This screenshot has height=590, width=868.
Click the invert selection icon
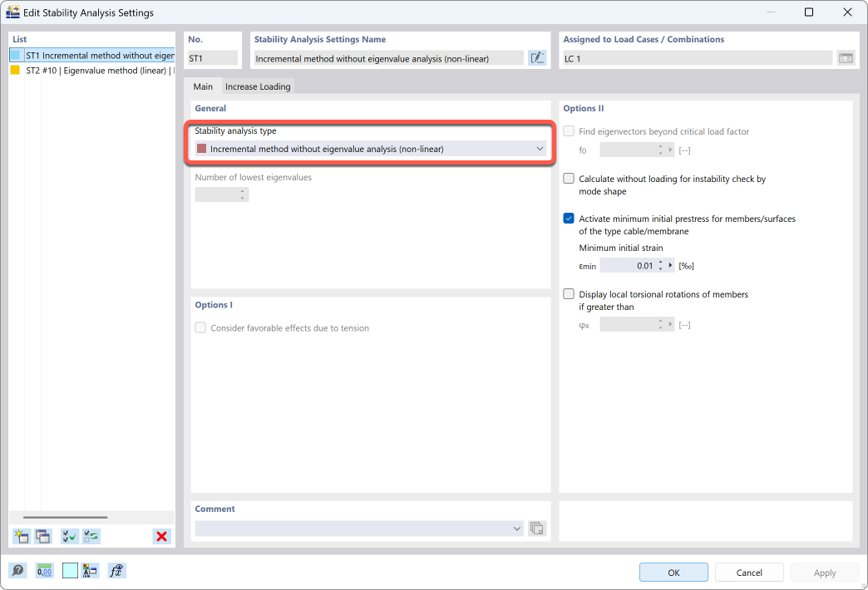coord(91,537)
